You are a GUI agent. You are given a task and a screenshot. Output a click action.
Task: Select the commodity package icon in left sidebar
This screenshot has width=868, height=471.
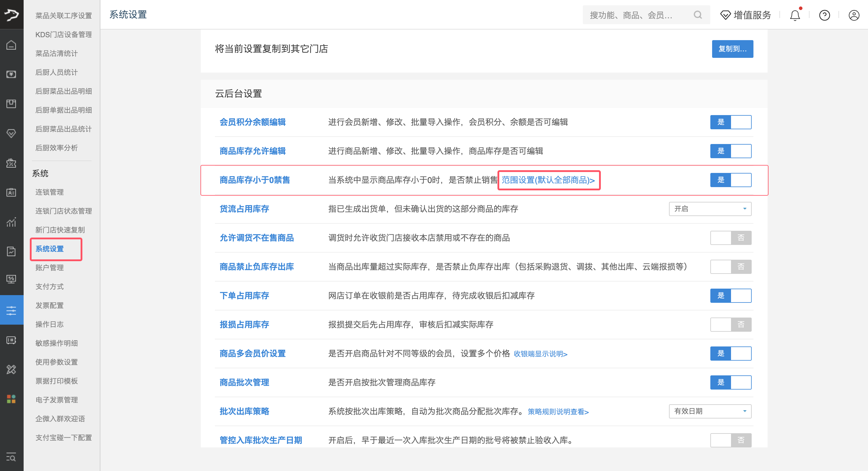pyautogui.click(x=12, y=104)
